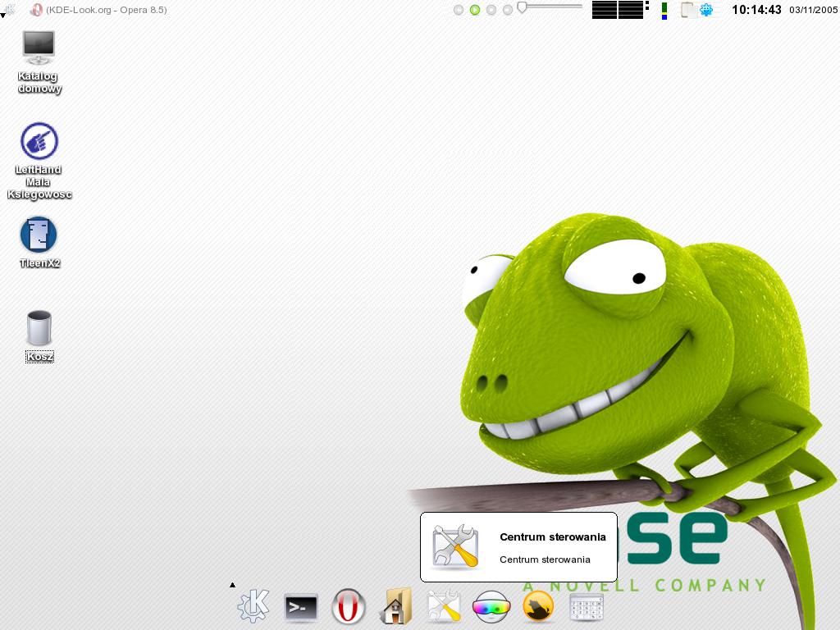The image size is (840, 630).
Task: Launch the orange wolf icon app in the dock
Action: pyautogui.click(x=538, y=607)
